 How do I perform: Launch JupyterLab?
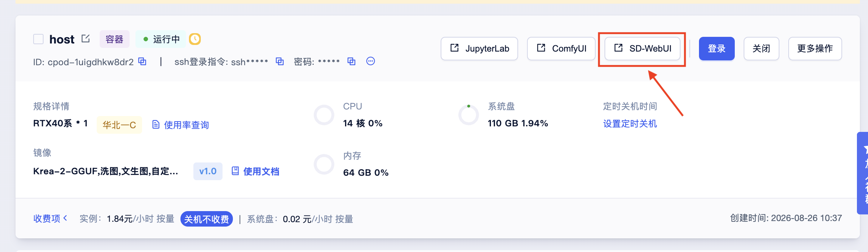click(x=479, y=49)
